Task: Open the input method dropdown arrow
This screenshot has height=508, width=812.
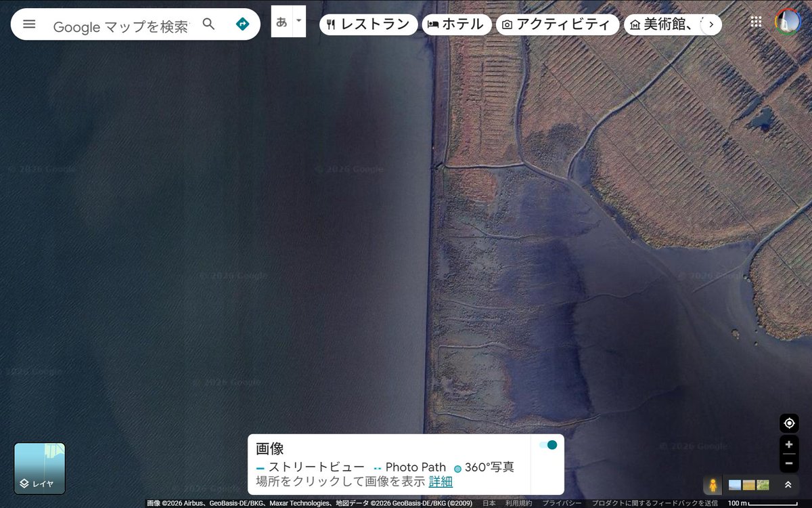Action: (299, 21)
